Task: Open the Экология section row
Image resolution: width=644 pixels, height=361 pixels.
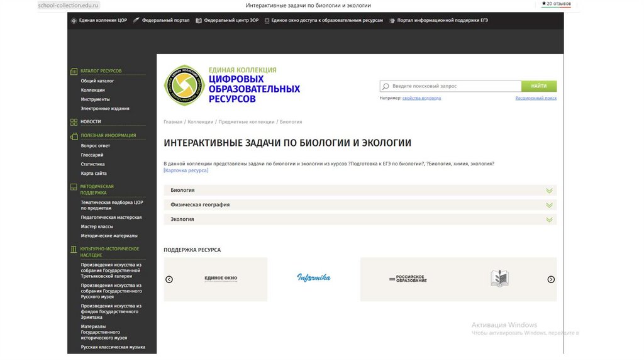Action: tap(360, 219)
